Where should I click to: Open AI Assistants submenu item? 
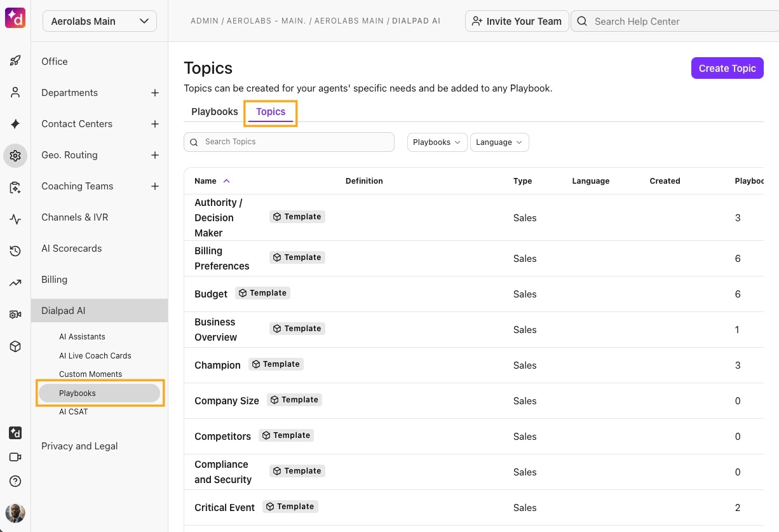coord(82,337)
